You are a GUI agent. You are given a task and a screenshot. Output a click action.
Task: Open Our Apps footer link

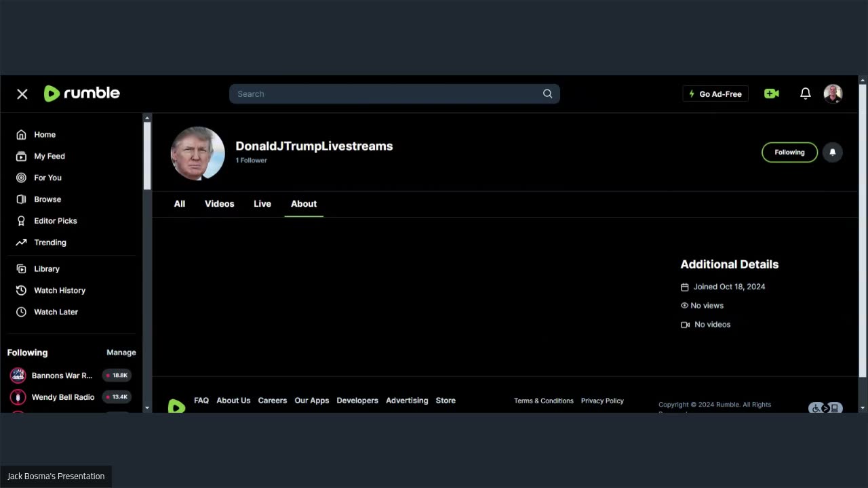[312, 401]
